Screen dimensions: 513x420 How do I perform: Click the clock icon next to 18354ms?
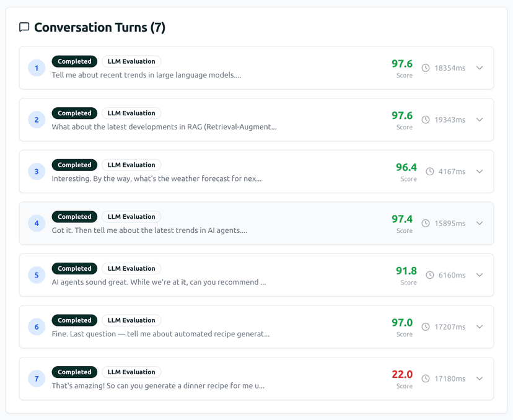[426, 69]
